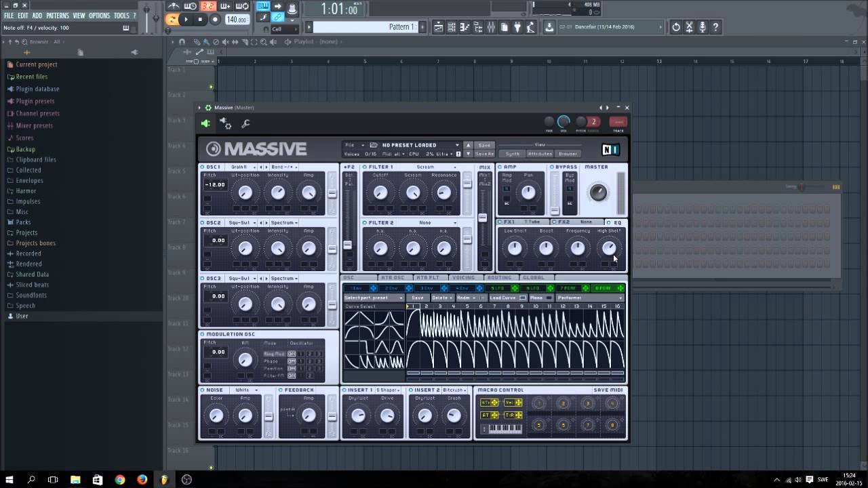Screen dimensions: 868x488
Task: Click Massive wrapper gear settings icon
Action: tap(226, 123)
